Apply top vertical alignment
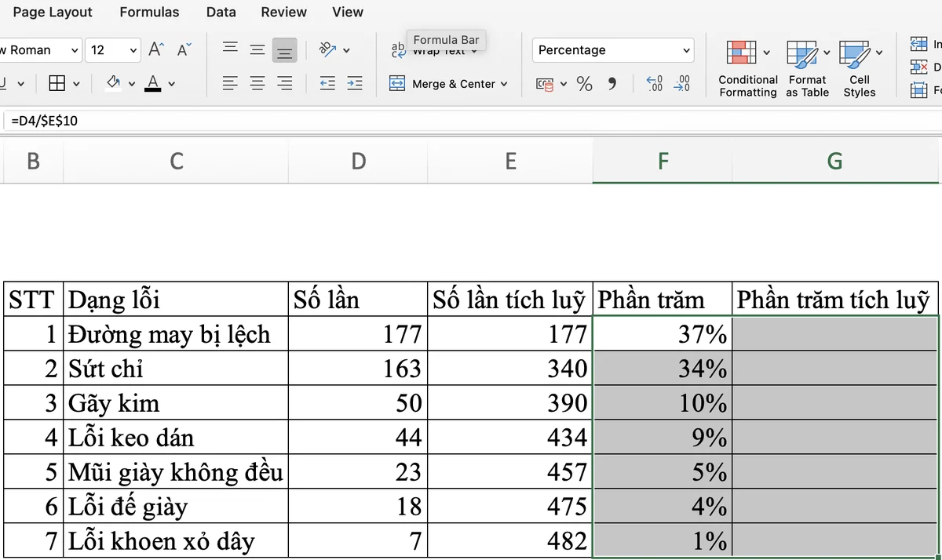This screenshot has width=942, height=560. 230,49
